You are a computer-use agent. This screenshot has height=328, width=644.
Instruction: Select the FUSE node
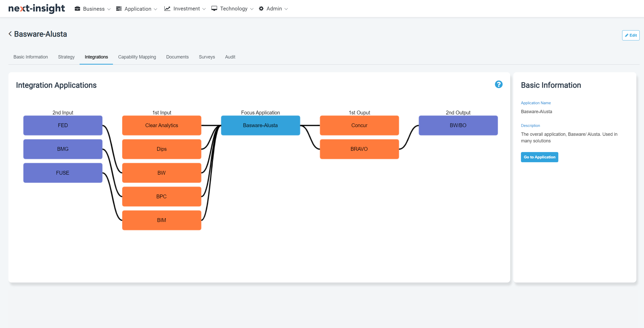(x=63, y=173)
